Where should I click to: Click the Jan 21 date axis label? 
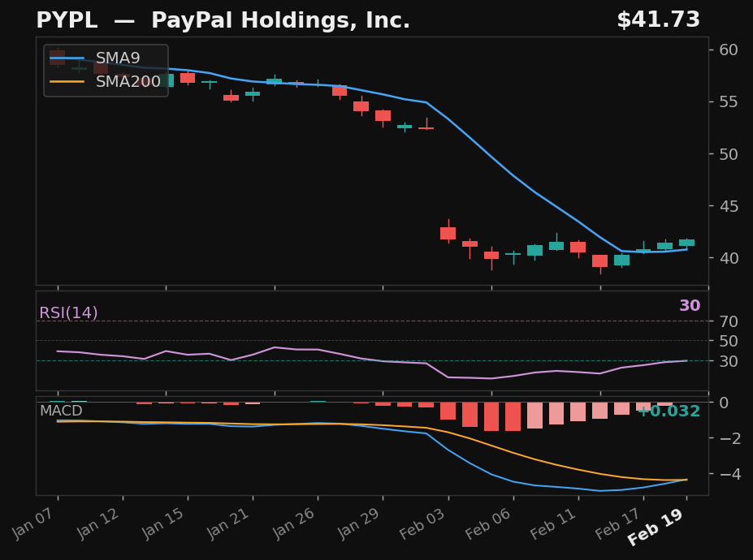[x=229, y=523]
